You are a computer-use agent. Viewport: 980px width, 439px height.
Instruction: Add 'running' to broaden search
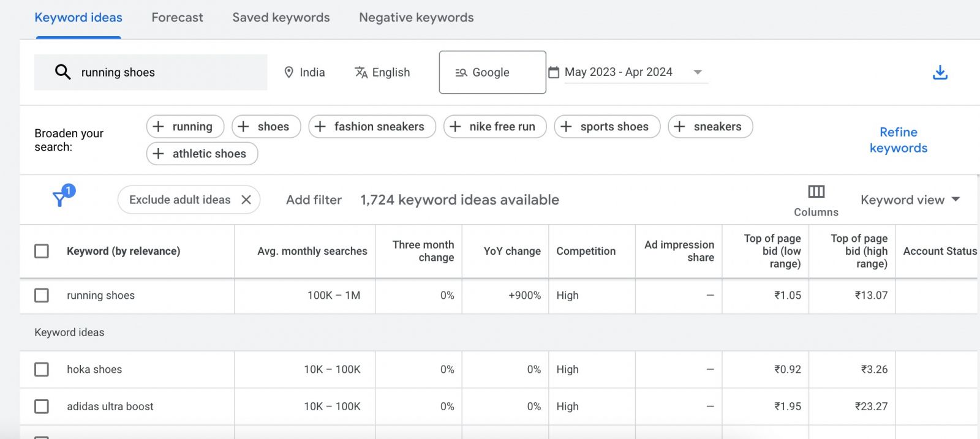tap(185, 127)
